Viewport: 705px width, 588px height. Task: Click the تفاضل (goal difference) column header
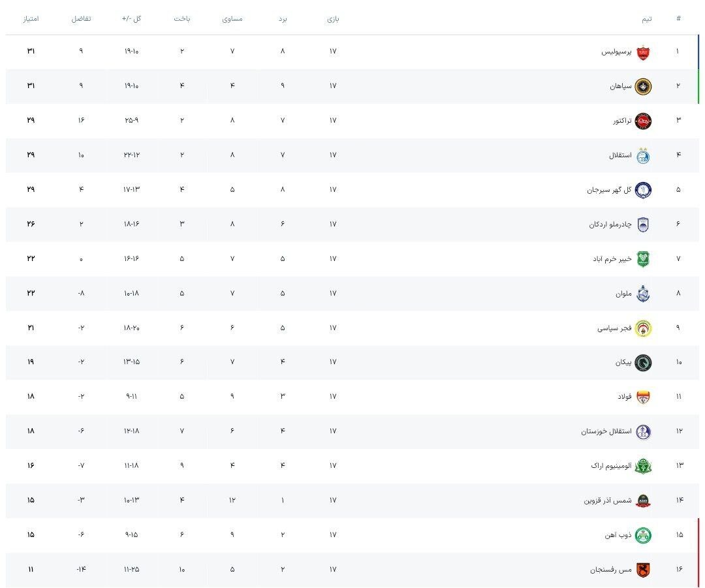[81, 19]
